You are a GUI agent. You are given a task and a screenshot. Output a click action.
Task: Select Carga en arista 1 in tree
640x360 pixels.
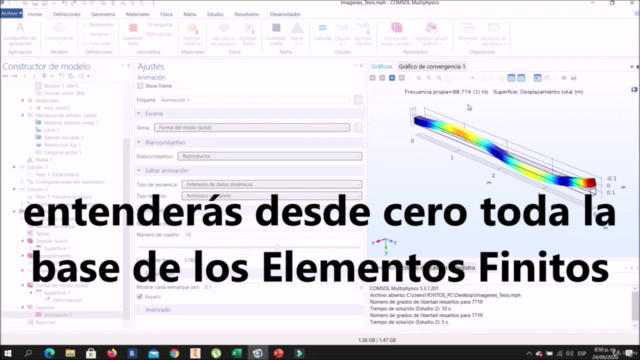pos(62,152)
